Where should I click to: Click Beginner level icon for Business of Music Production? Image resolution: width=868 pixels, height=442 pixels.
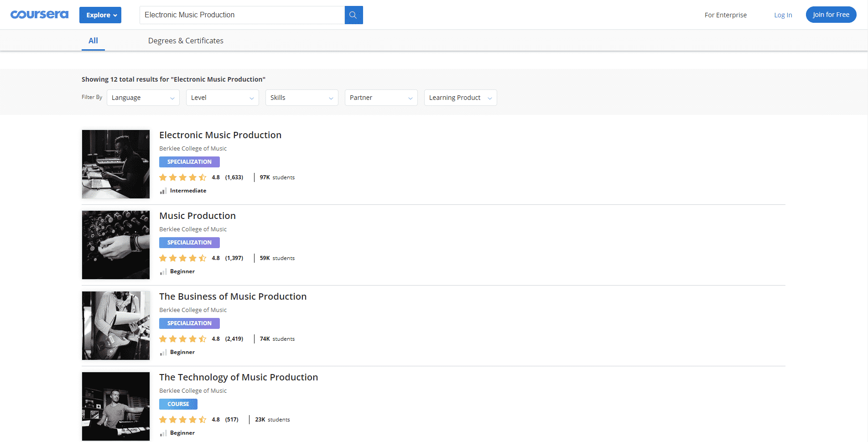pos(163,353)
